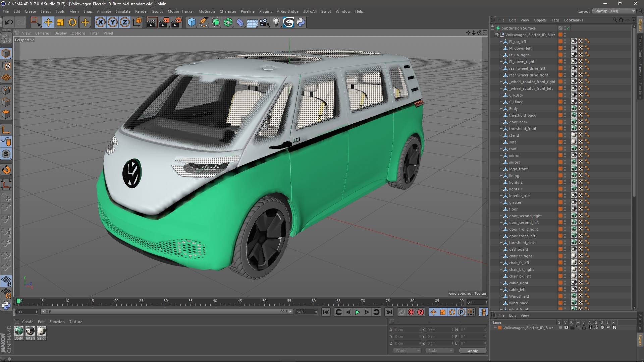Open the Cameras viewport menu
Viewport: 644px width, 362px height.
pyautogui.click(x=42, y=33)
